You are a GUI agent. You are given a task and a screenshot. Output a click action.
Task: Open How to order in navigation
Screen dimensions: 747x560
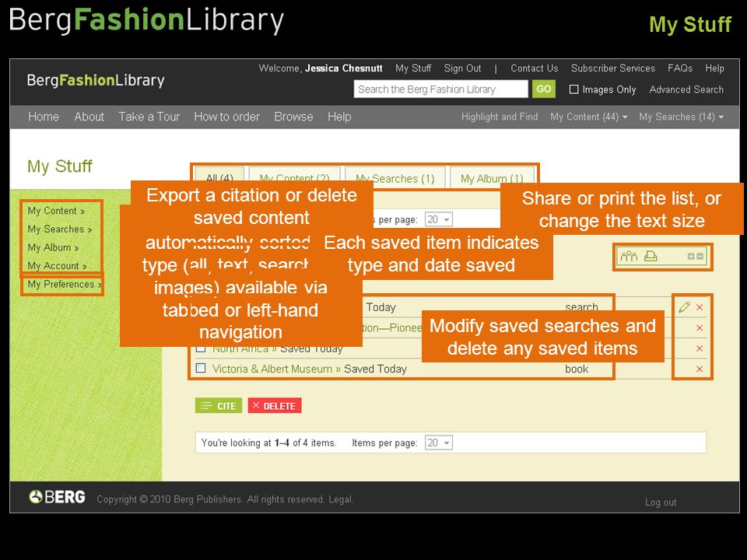pos(226,117)
